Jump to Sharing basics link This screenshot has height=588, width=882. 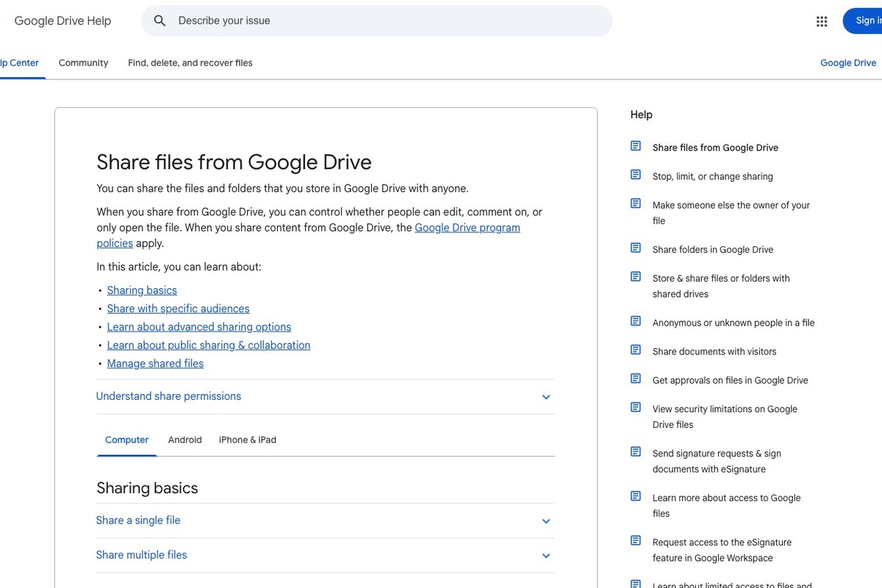(x=142, y=290)
